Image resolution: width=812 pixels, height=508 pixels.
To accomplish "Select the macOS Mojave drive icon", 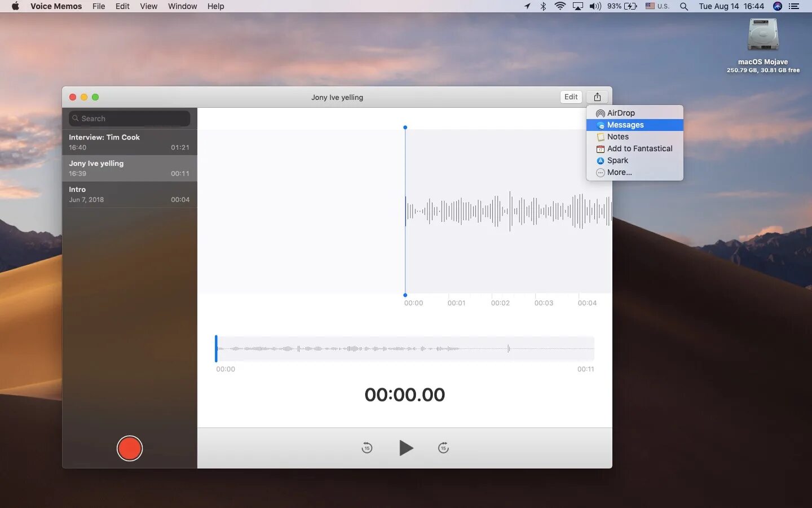I will (x=763, y=35).
